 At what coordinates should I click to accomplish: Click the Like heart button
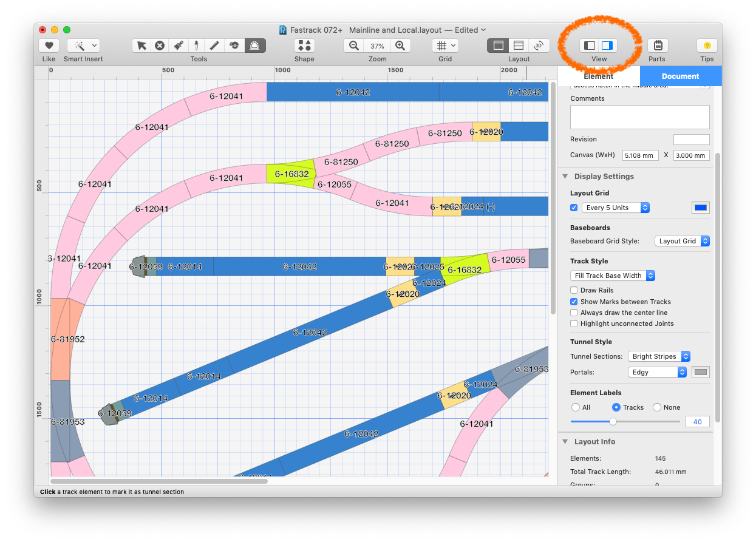49,46
